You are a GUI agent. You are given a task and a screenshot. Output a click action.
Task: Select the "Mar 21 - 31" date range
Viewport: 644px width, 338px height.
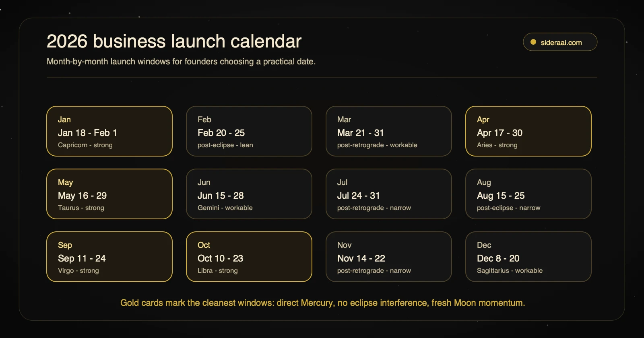point(361,133)
